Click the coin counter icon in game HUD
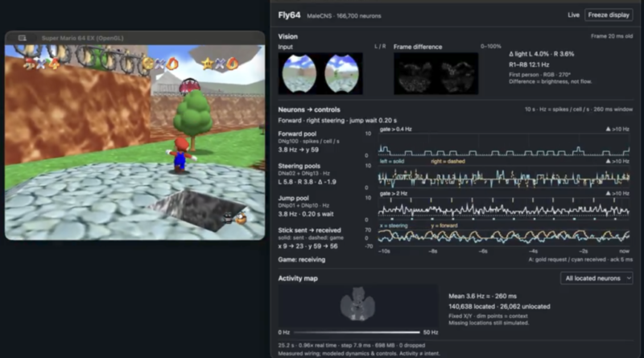 click(x=148, y=64)
